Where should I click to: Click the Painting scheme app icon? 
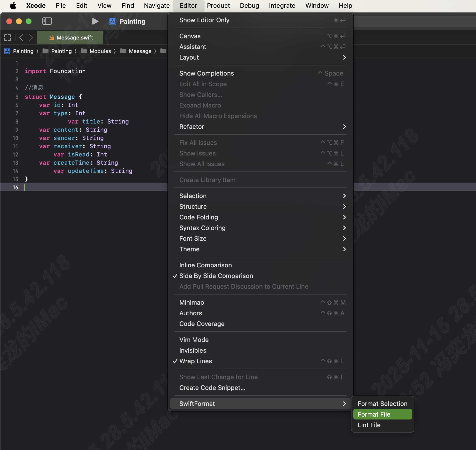tap(112, 21)
